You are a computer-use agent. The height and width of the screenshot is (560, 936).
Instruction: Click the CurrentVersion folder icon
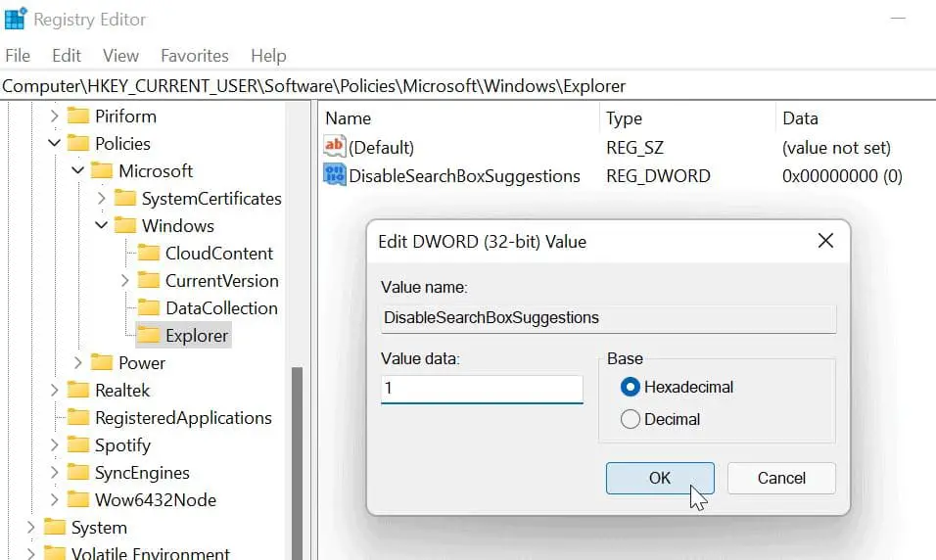(x=149, y=281)
